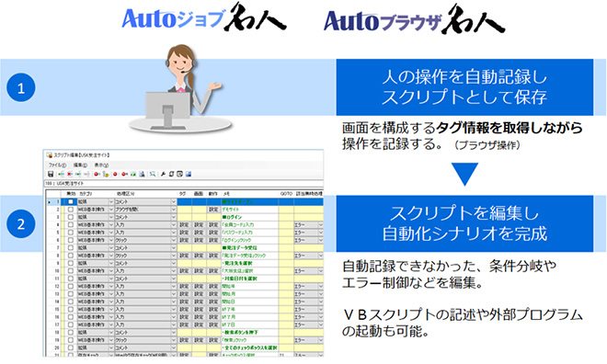Click the single red record circle icon
Screen dimensions: 607x364
coord(115,174)
